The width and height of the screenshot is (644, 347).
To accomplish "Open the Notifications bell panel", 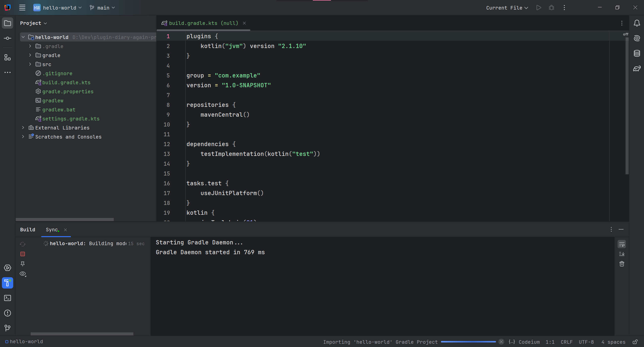I will (x=637, y=23).
